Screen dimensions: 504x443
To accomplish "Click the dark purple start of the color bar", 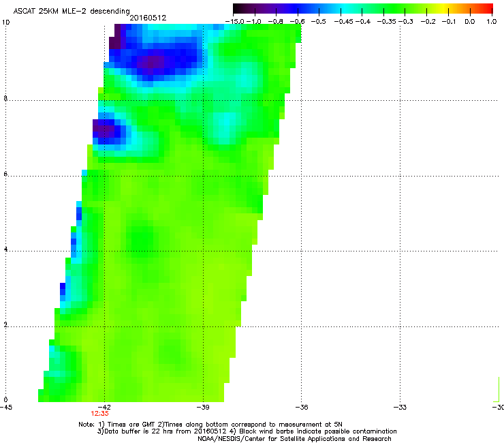I will point(240,9).
